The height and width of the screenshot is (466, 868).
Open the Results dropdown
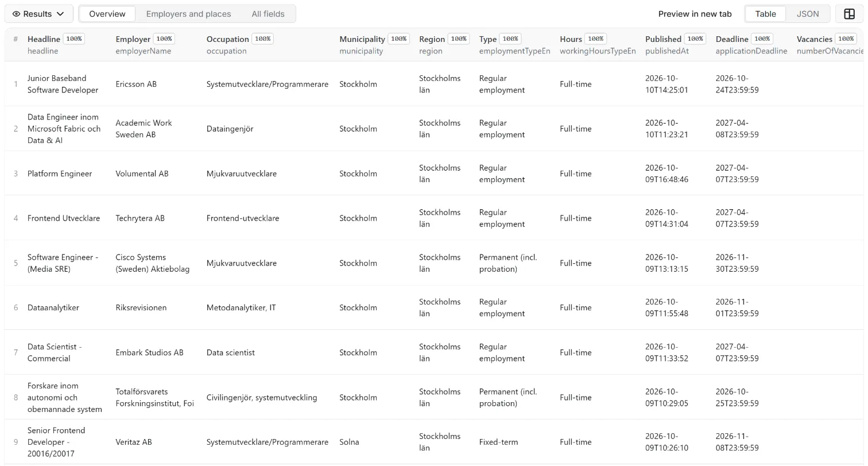click(x=38, y=14)
